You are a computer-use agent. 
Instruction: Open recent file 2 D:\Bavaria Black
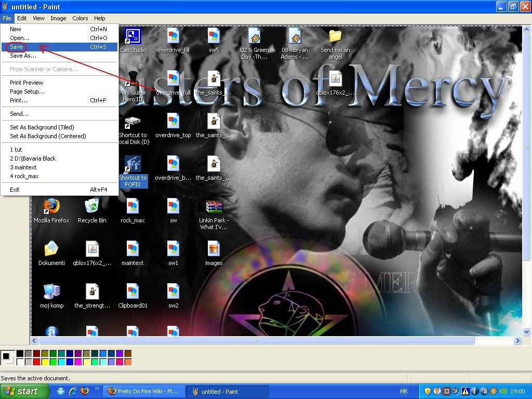[x=59, y=158]
